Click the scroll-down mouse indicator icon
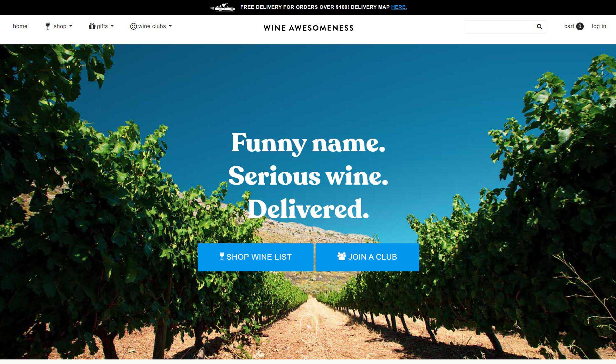Viewport: 616px width, 364px height. [x=308, y=328]
